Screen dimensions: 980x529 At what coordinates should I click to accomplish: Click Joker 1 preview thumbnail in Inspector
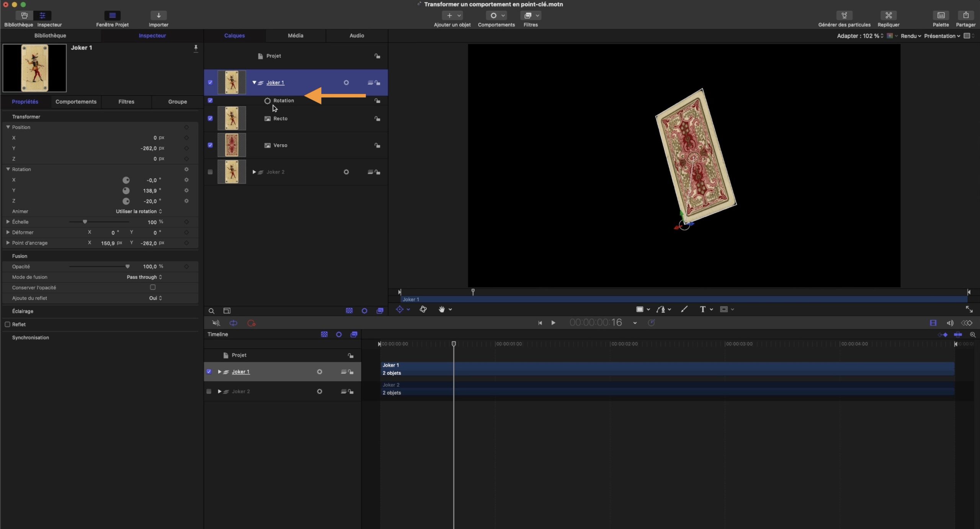point(34,68)
